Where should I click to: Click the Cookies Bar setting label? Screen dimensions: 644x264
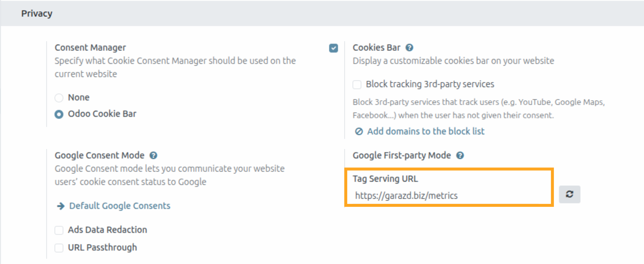pos(376,48)
